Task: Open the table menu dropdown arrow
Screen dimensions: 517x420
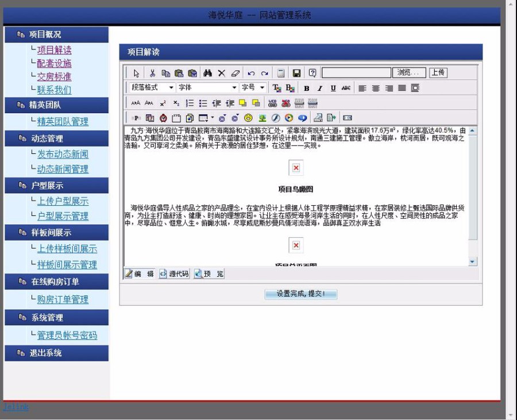Action: click(212, 117)
